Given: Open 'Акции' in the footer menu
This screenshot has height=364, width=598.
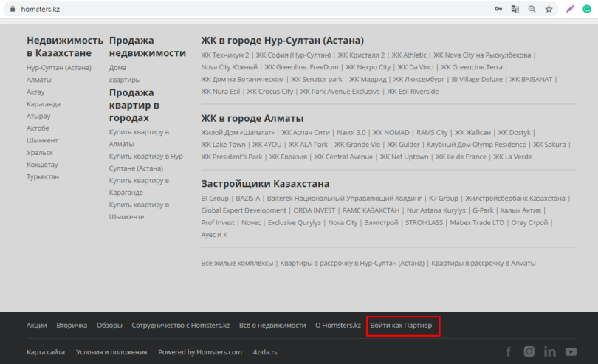Looking at the screenshot, I should 36,325.
